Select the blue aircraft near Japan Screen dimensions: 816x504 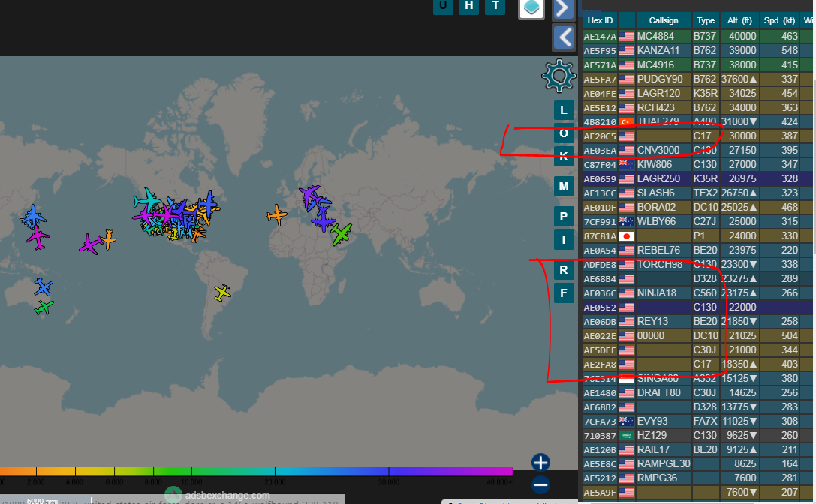coord(33,216)
